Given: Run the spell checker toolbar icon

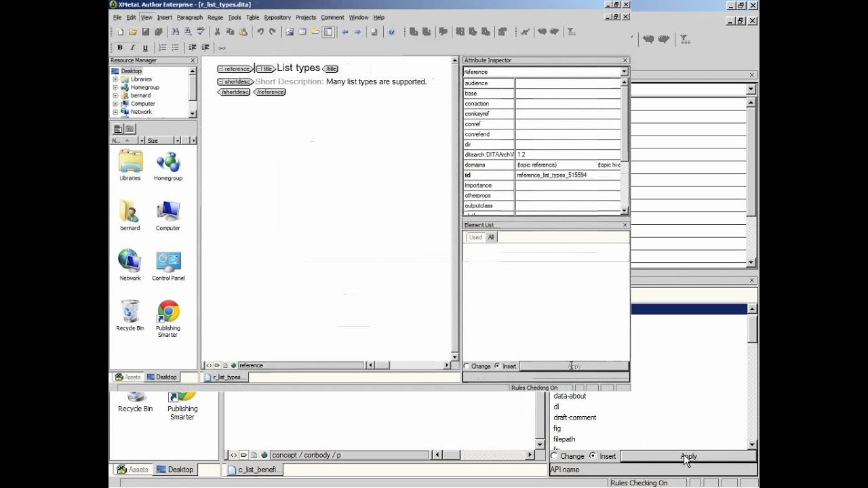Looking at the screenshot, I should (x=201, y=32).
